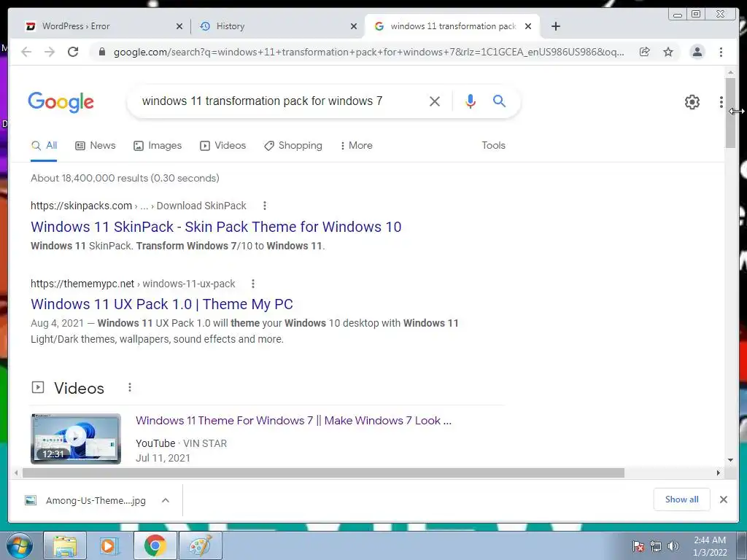Open Action Center flag in tray
The image size is (747, 560).
pyautogui.click(x=638, y=546)
